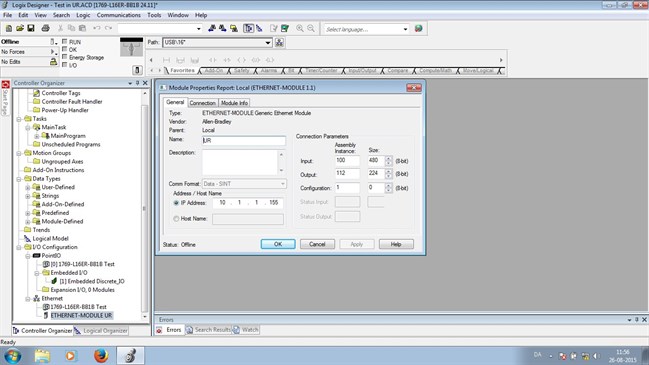Viewport: 649px width, 365px height.
Task: Select Controller Tags tree item
Action: 61,93
